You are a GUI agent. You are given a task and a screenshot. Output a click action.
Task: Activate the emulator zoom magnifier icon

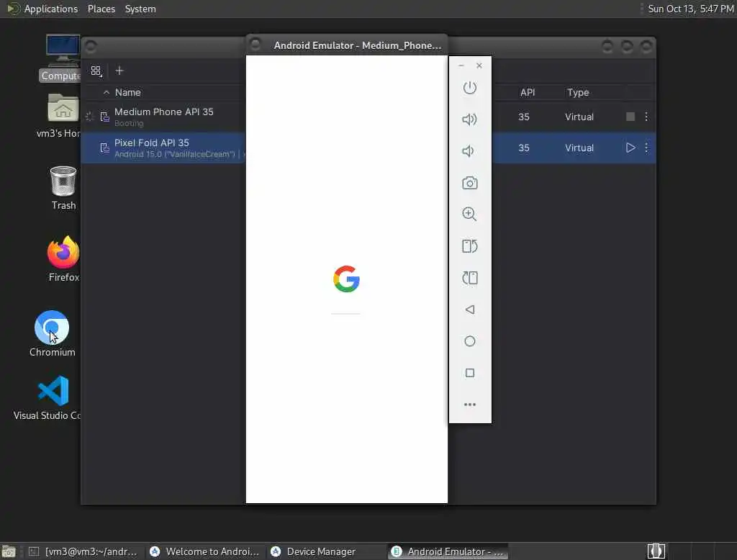point(469,214)
